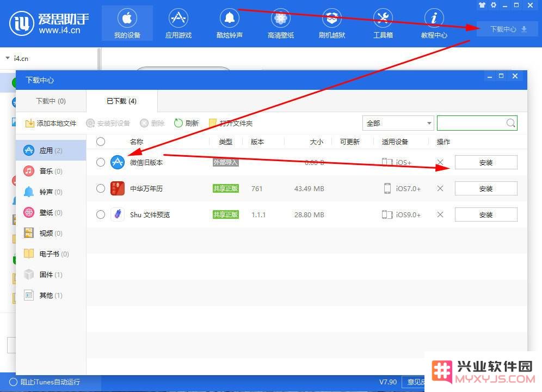Open the 全部 filter dropdown
The image size is (542, 392).
398,123
